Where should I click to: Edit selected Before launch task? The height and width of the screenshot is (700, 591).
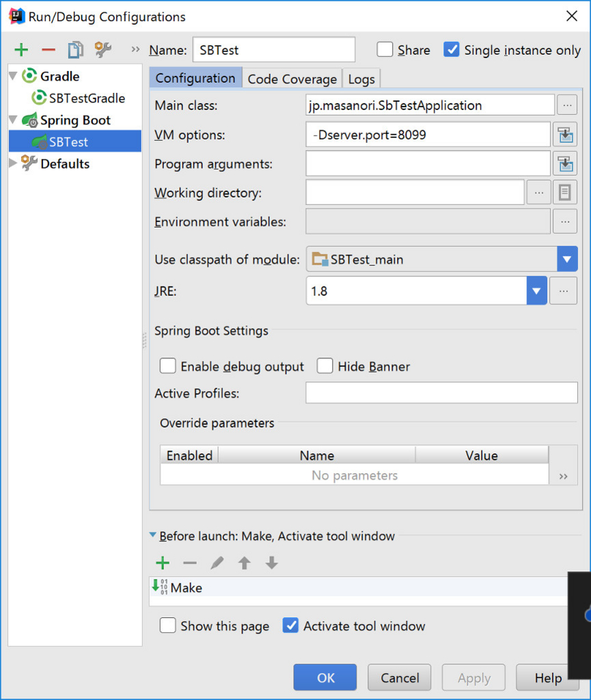point(217,563)
